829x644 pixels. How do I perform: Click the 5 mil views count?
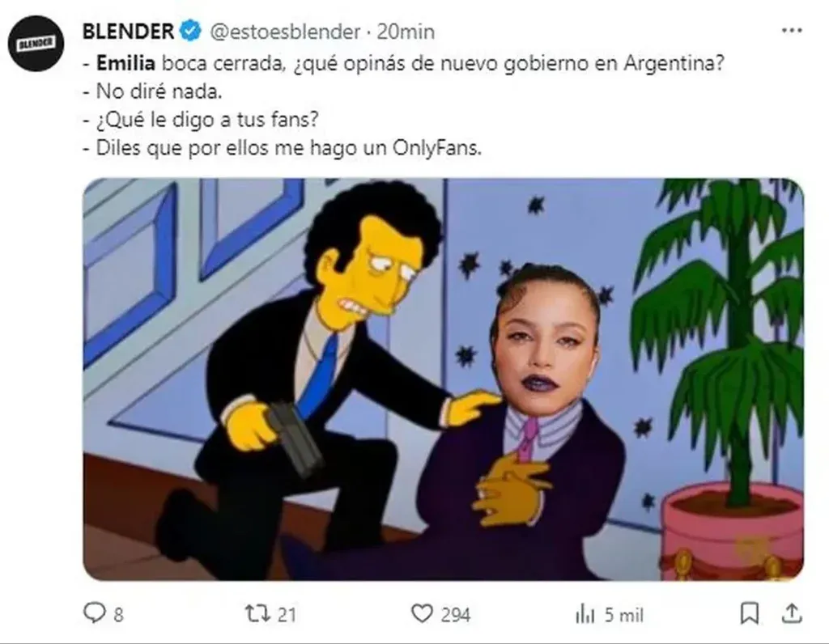point(624,615)
